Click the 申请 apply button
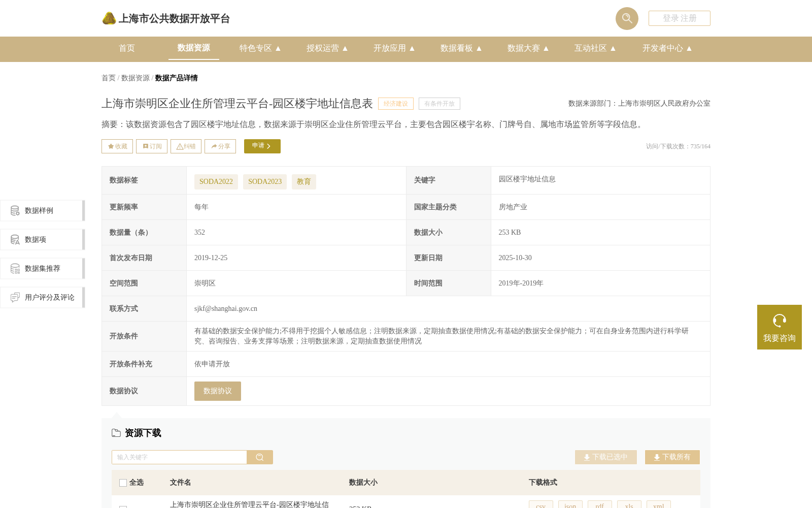812x508 pixels. 262,146
